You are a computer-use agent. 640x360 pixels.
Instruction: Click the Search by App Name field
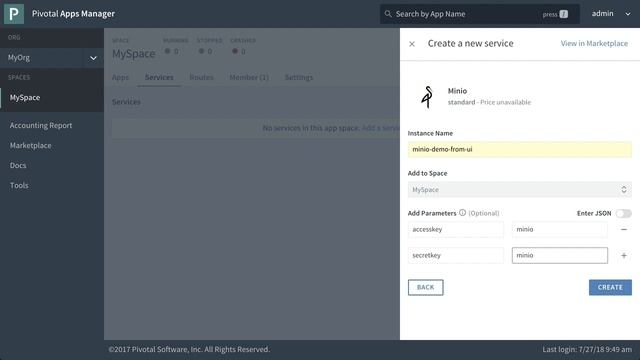tap(480, 14)
